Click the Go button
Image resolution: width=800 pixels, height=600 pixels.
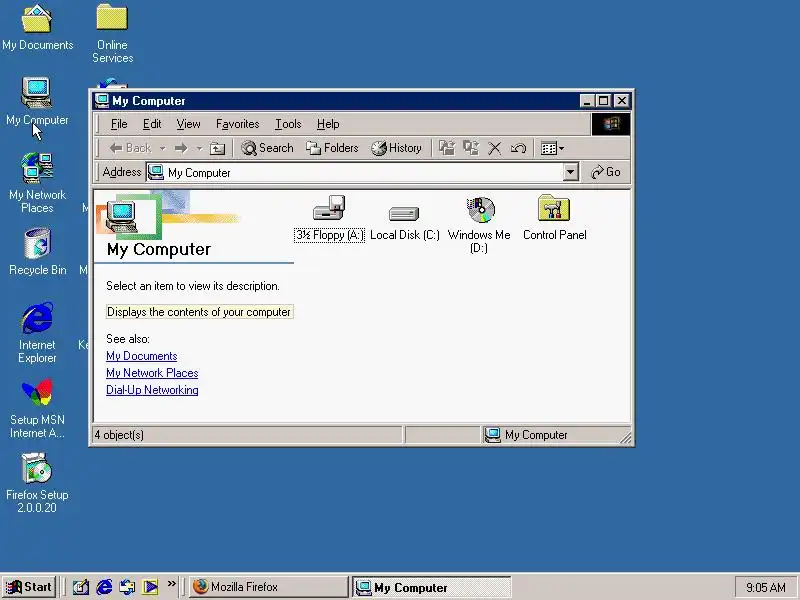(x=606, y=172)
